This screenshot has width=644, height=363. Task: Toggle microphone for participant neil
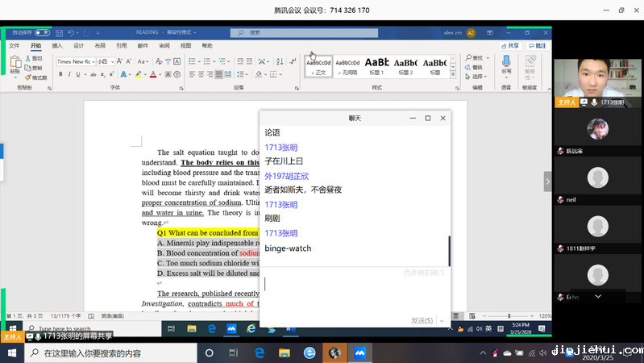[x=560, y=199]
